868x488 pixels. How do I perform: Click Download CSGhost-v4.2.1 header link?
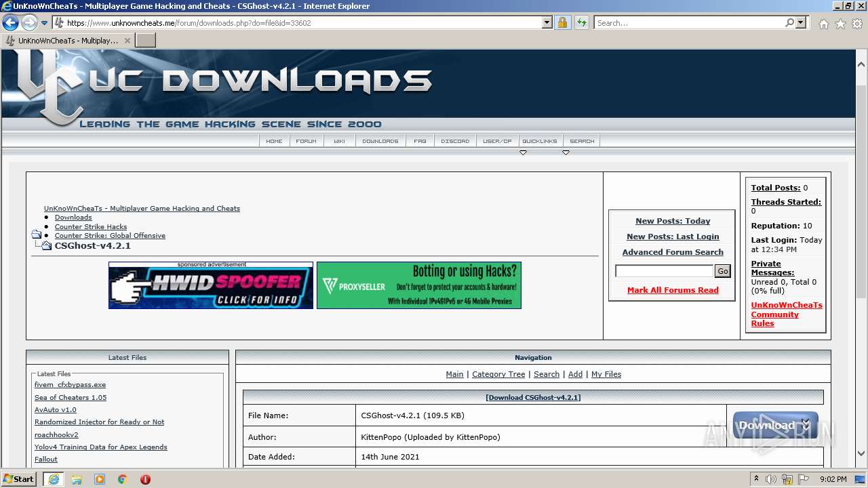tap(533, 398)
